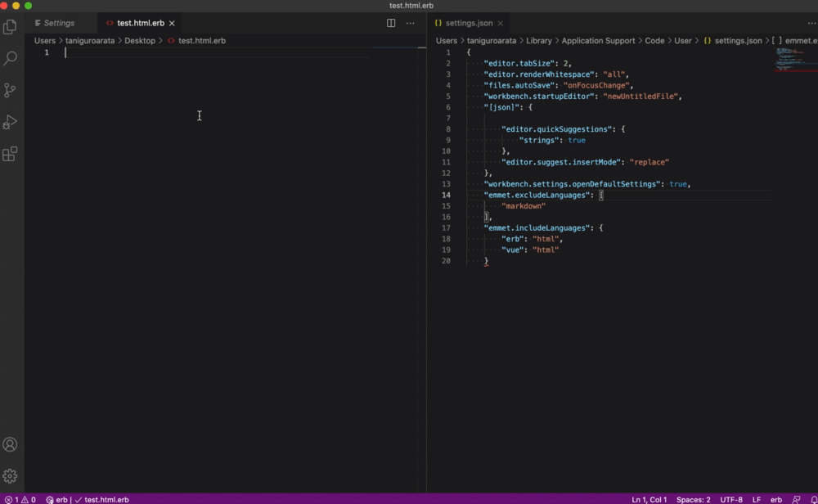The height and width of the screenshot is (504, 818).
Task: Click "strings" key on line 9
Action: 539,140
